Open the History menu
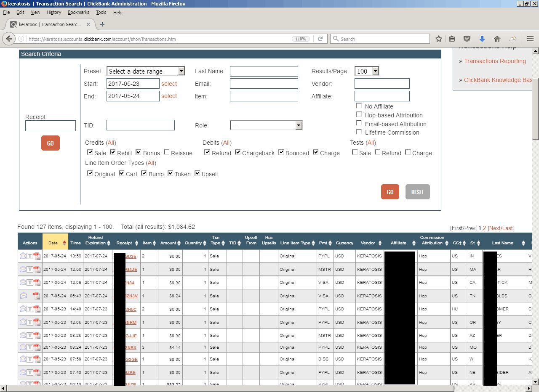539x392 pixels. tap(54, 13)
